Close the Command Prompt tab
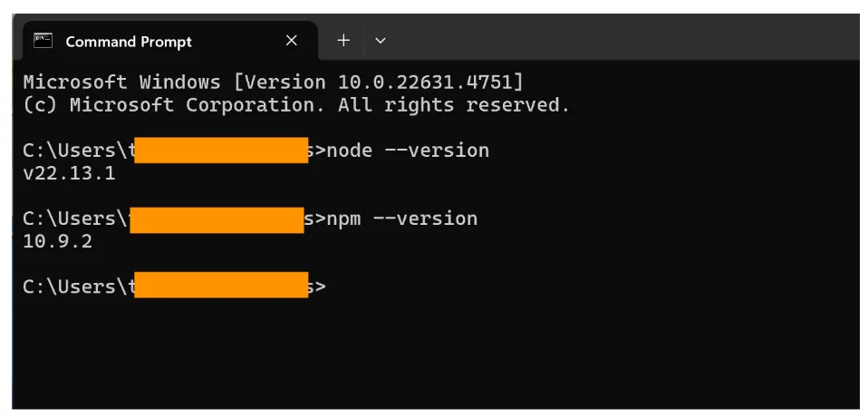 pos(292,41)
